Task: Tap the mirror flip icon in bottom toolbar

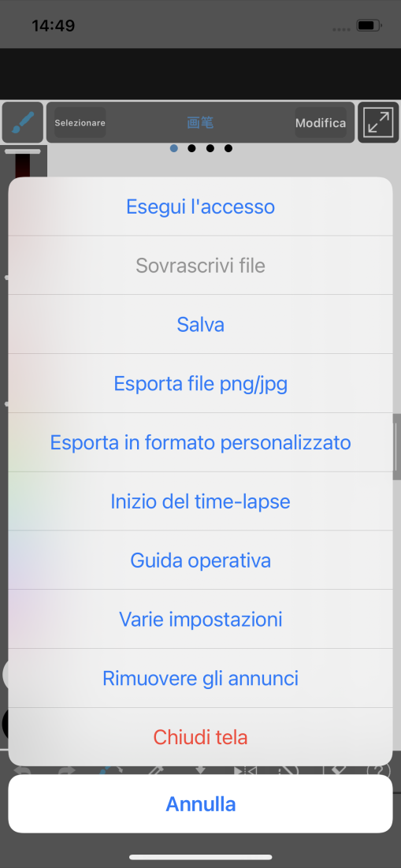Action: click(245, 770)
